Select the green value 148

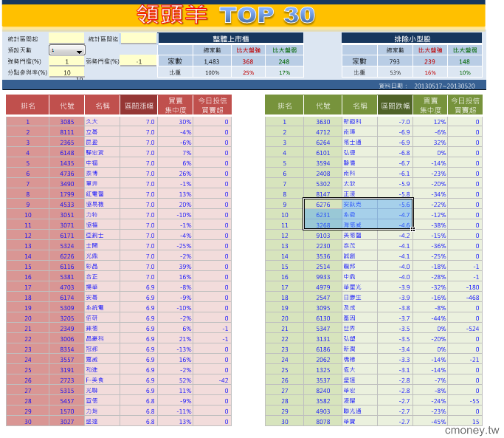(x=464, y=61)
